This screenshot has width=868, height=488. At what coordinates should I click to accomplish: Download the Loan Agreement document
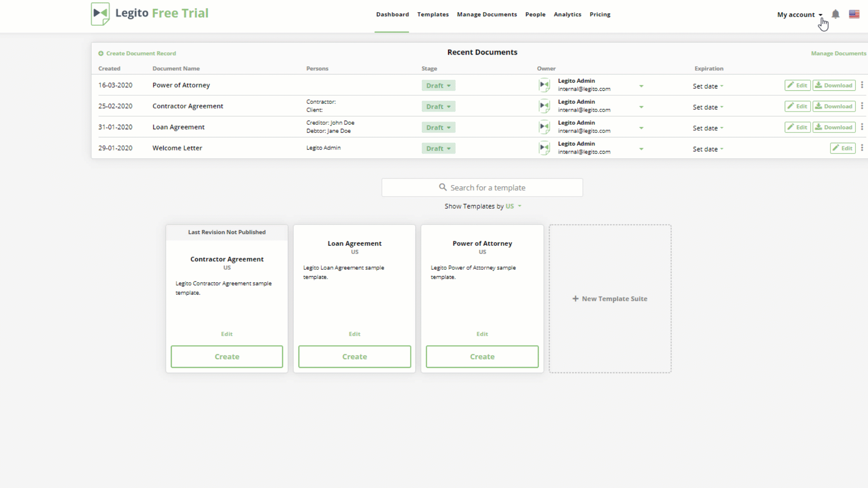pos(834,127)
